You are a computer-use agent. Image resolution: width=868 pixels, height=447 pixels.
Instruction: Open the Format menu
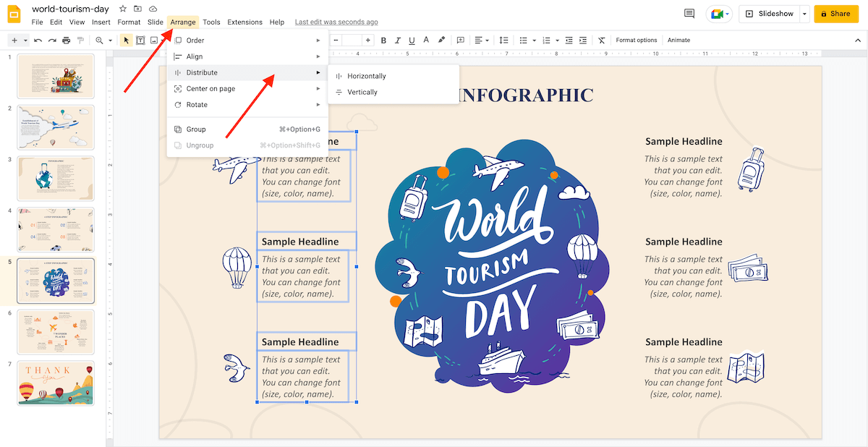tap(129, 22)
